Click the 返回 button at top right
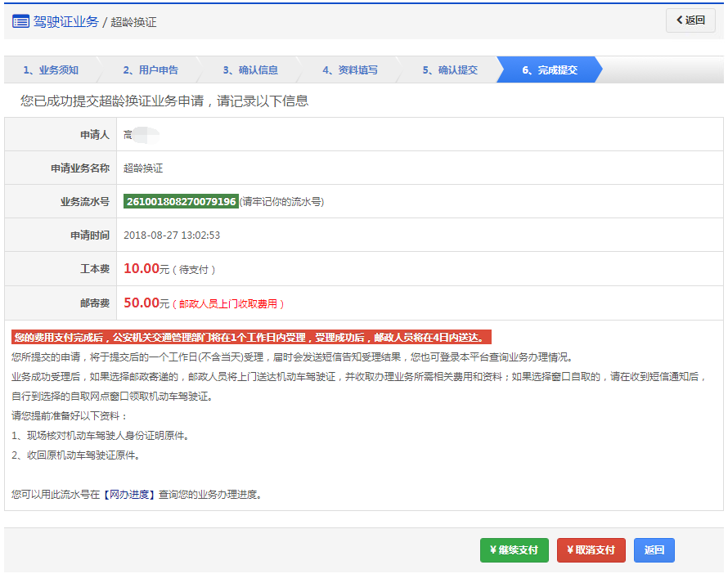Image resolution: width=728 pixels, height=574 pixels. [x=690, y=20]
